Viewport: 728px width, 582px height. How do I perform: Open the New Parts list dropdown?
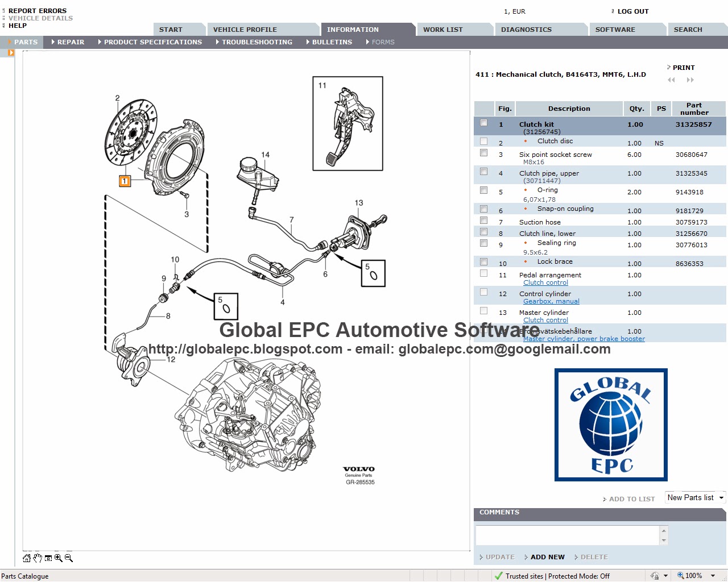(x=696, y=497)
